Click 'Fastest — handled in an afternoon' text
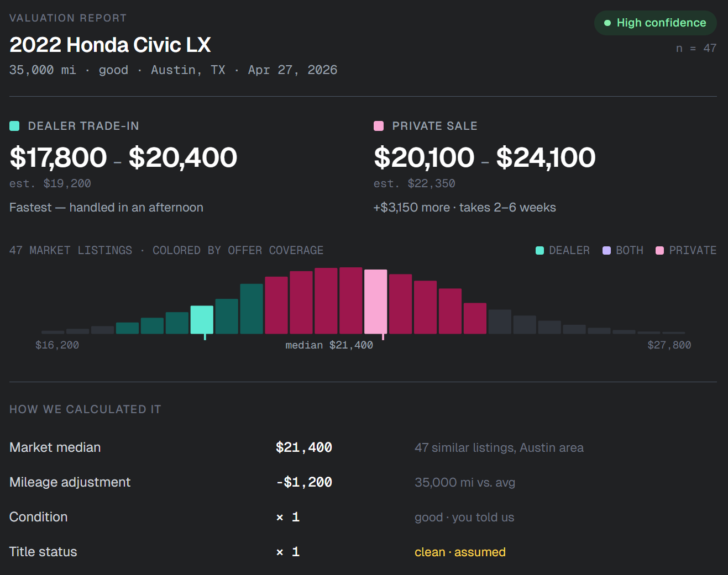728x575 pixels. click(106, 208)
